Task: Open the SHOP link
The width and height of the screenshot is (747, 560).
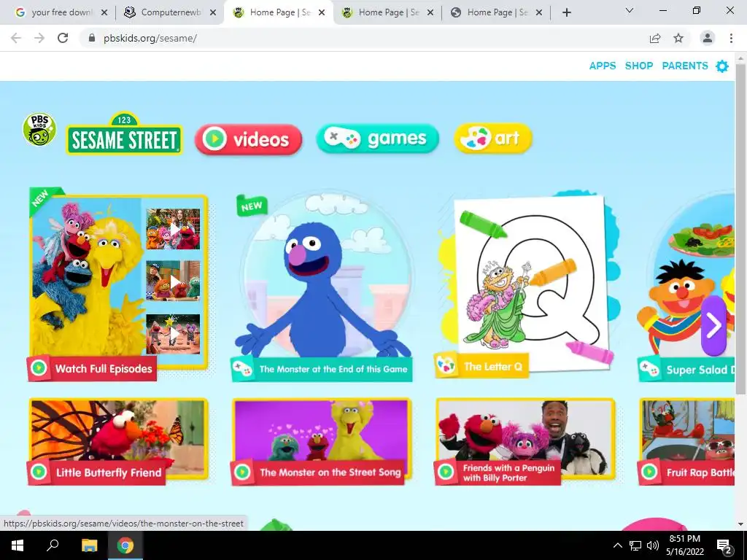Action: 639,66
